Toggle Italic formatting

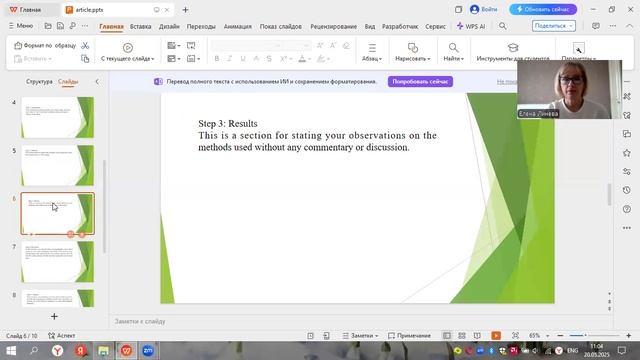(x=230, y=59)
